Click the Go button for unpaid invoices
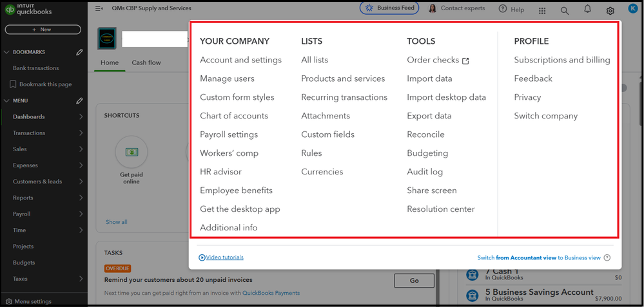This screenshot has width=644, height=307. 414,281
